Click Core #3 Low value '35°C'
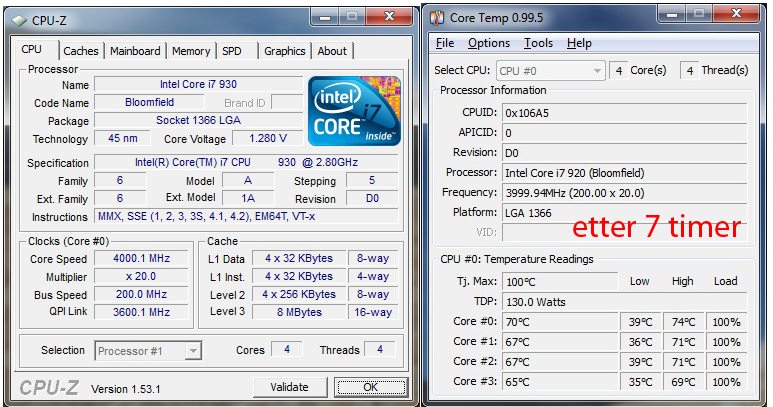This screenshot has width=773, height=407. tap(640, 382)
